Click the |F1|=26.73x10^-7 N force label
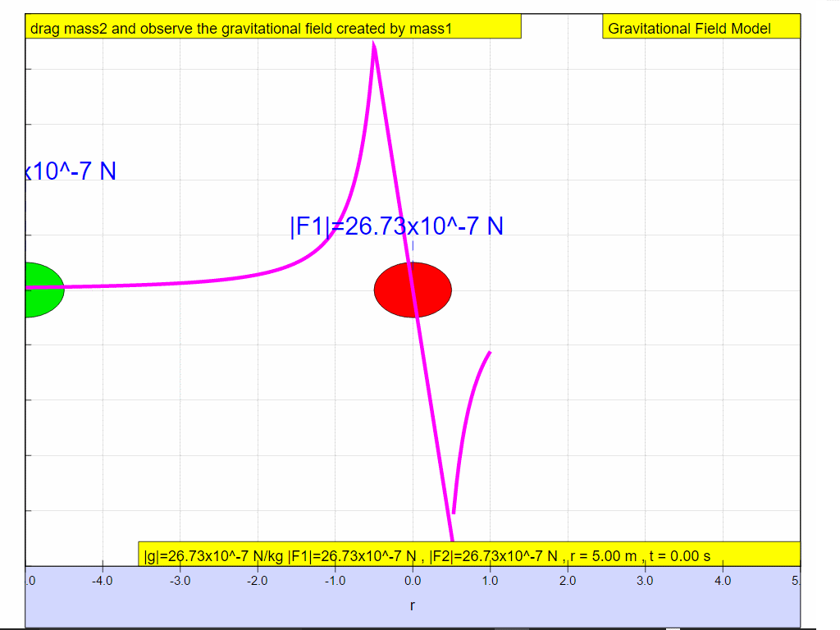This screenshot has width=840, height=630. pyautogui.click(x=396, y=226)
